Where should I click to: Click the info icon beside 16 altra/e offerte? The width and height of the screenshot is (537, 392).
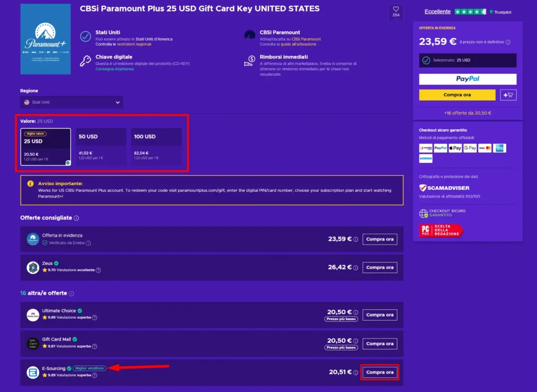tap(71, 294)
